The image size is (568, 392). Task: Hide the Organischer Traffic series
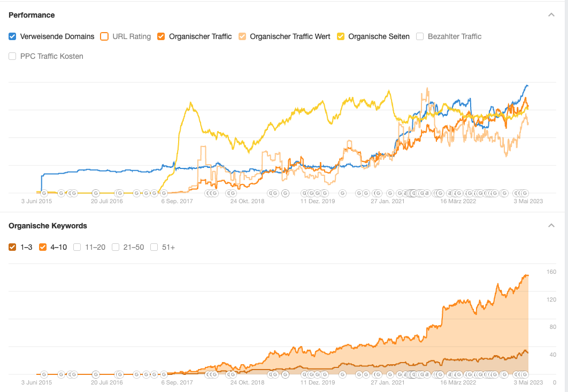click(x=160, y=36)
